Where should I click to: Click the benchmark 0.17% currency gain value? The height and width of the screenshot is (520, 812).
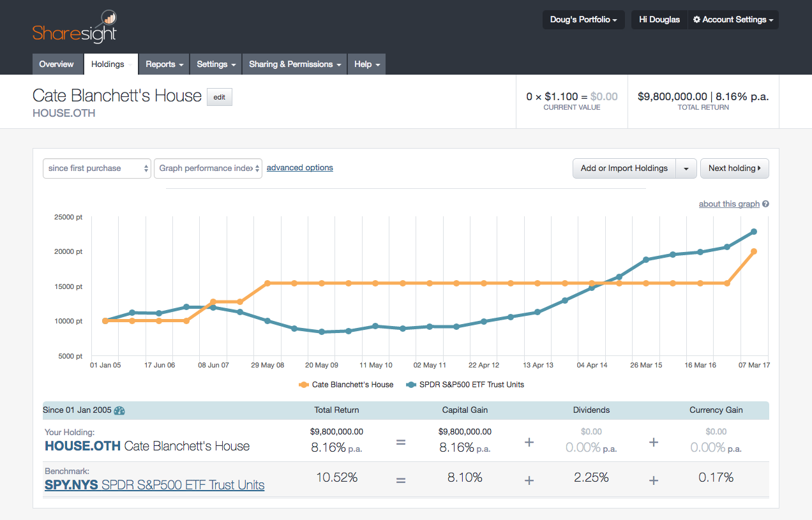tap(716, 477)
